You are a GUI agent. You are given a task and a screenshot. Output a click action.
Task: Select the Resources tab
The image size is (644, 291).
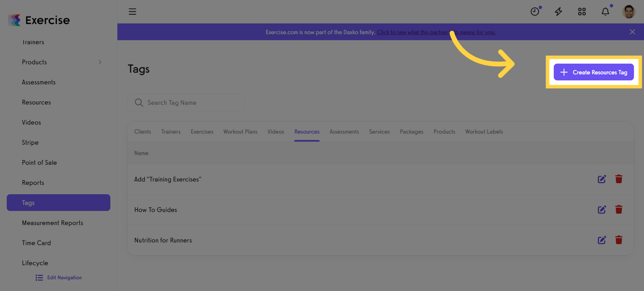pos(307,132)
